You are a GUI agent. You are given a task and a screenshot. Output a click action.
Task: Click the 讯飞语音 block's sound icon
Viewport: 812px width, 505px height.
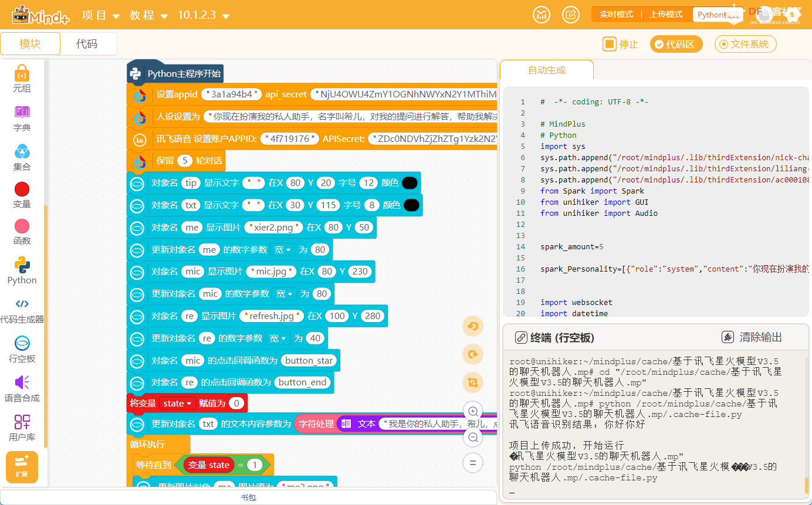[x=140, y=140]
